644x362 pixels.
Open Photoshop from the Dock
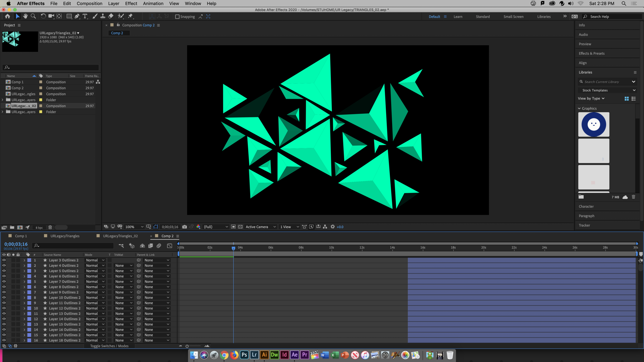point(244,355)
